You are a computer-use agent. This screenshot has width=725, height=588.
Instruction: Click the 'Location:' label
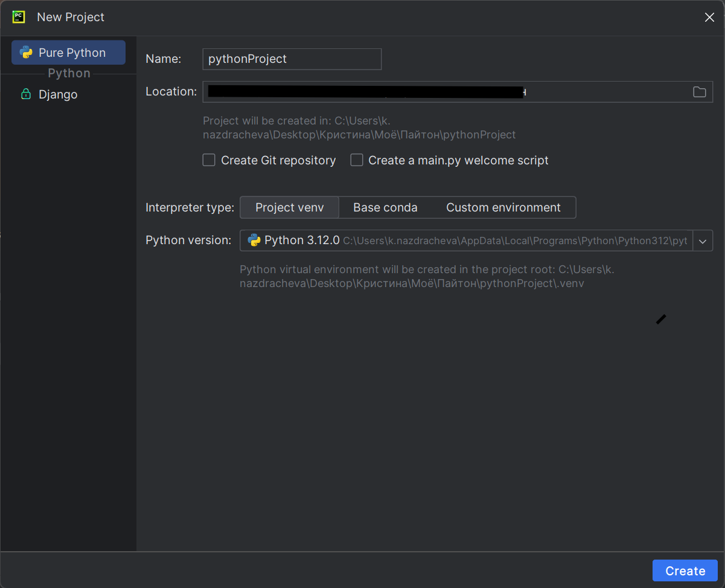(x=171, y=92)
